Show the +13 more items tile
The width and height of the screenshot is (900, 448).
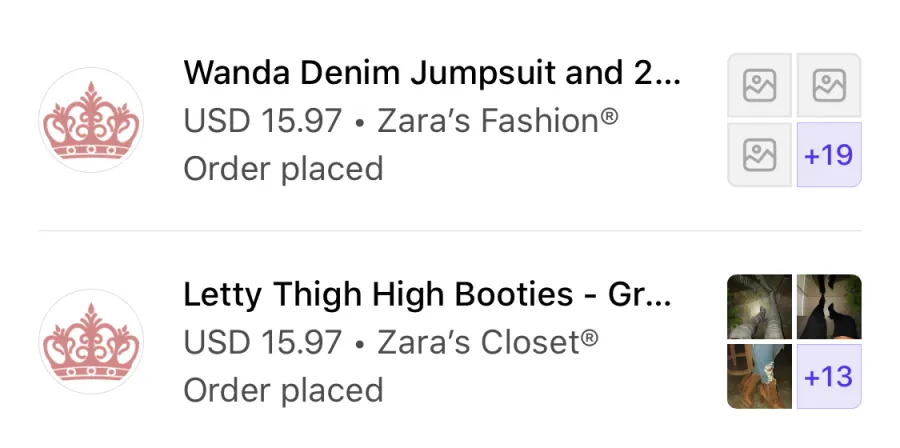click(829, 376)
